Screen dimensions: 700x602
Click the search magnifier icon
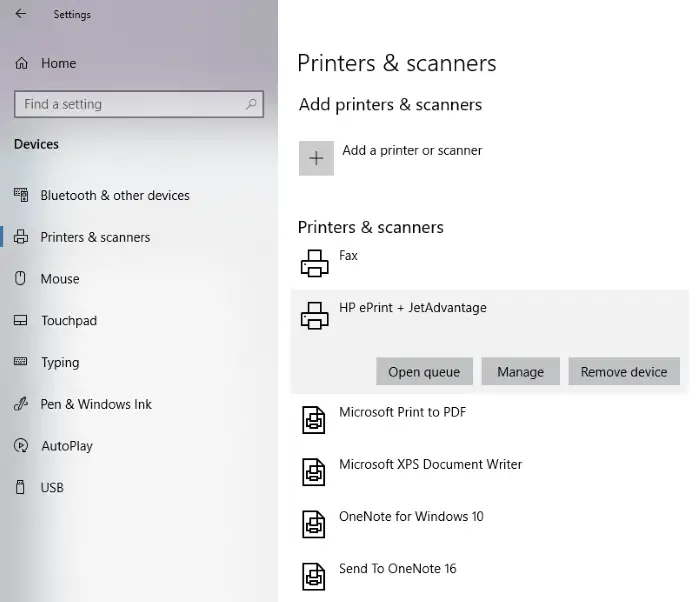251,104
